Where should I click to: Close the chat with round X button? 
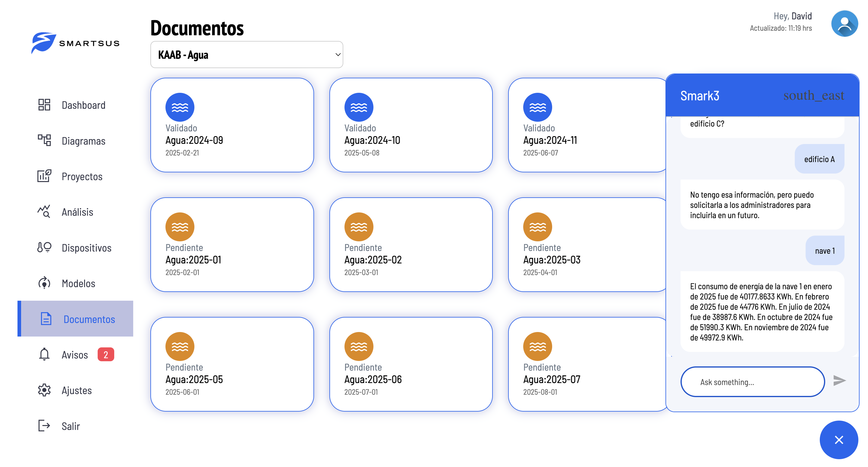pyautogui.click(x=838, y=440)
